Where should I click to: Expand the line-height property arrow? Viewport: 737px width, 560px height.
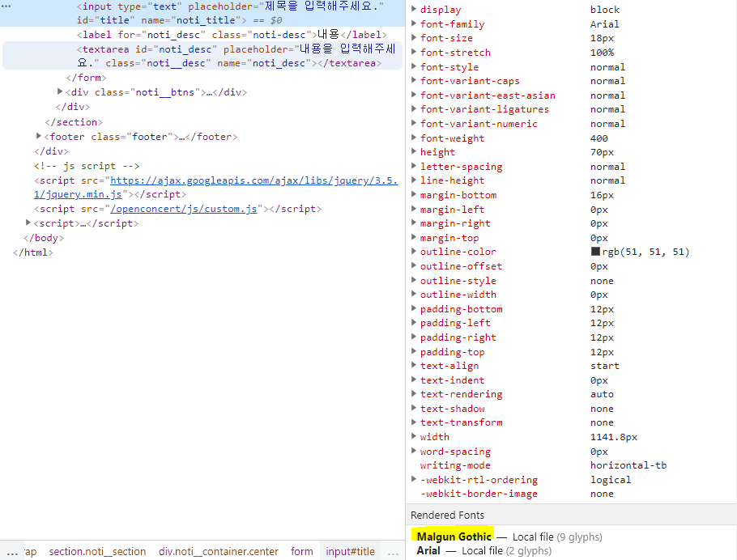[x=414, y=180]
